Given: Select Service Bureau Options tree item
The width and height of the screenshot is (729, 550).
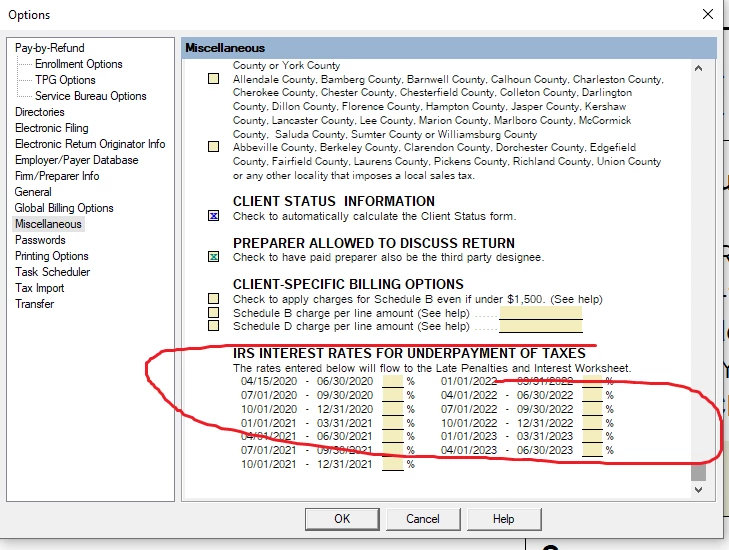Looking at the screenshot, I should tap(91, 96).
